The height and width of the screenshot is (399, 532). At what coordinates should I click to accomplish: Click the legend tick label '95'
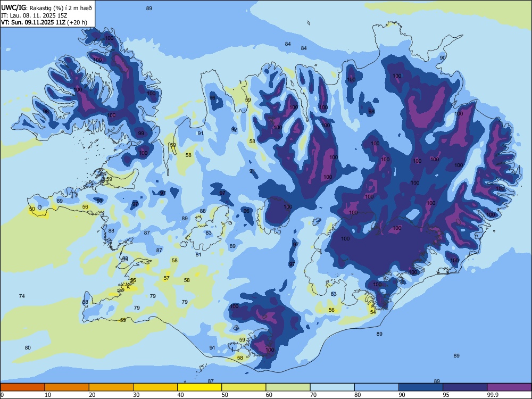pyautogui.click(x=446, y=395)
